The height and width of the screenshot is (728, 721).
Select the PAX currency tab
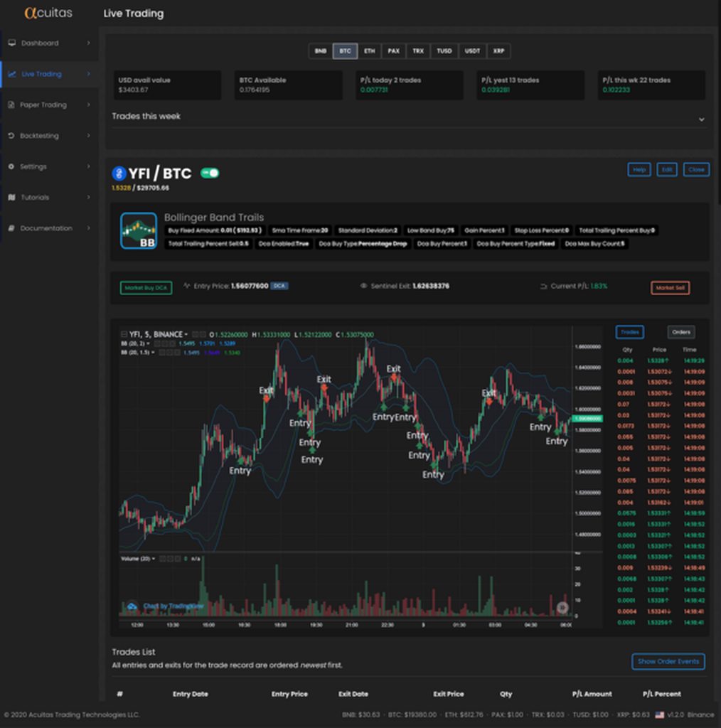click(394, 51)
